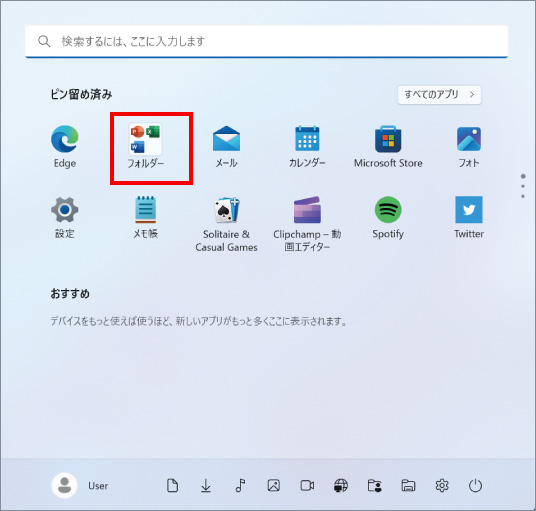Launch メモ帳 notepad
The height and width of the screenshot is (511, 536).
[x=145, y=217]
